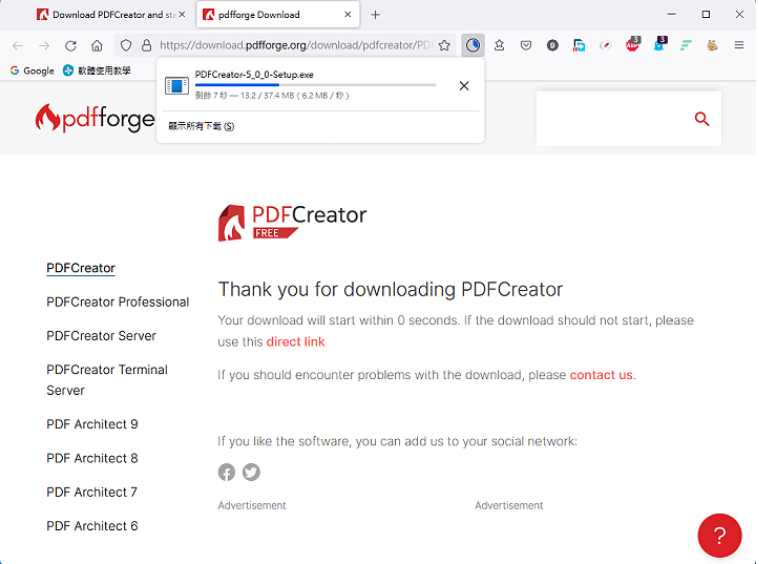
Task: Click the contact us link
Action: (601, 375)
